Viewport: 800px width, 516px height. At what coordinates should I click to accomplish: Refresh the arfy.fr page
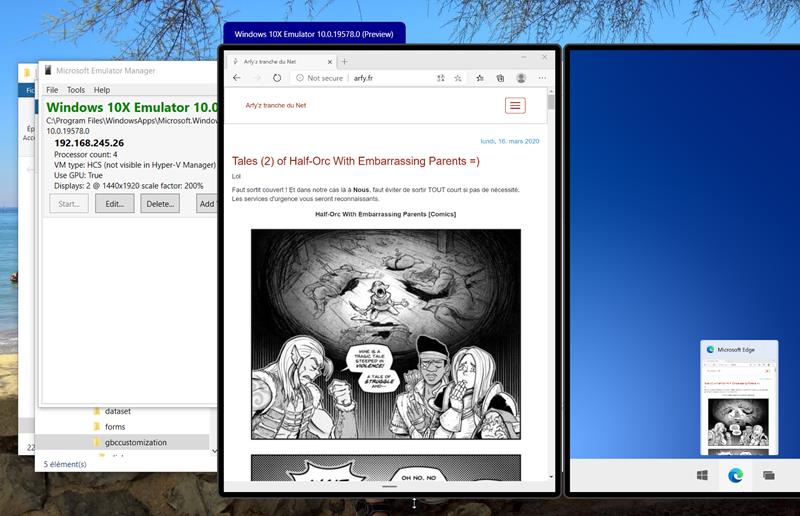(x=277, y=78)
